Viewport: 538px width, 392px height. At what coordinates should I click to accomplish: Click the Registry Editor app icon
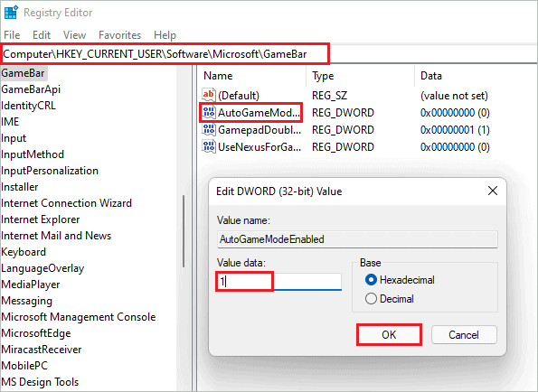(x=11, y=13)
